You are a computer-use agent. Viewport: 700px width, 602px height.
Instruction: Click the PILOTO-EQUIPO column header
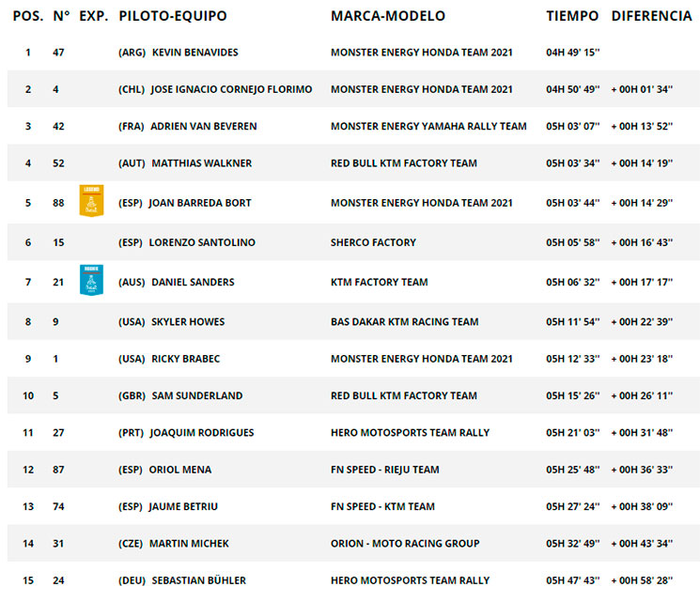click(173, 16)
